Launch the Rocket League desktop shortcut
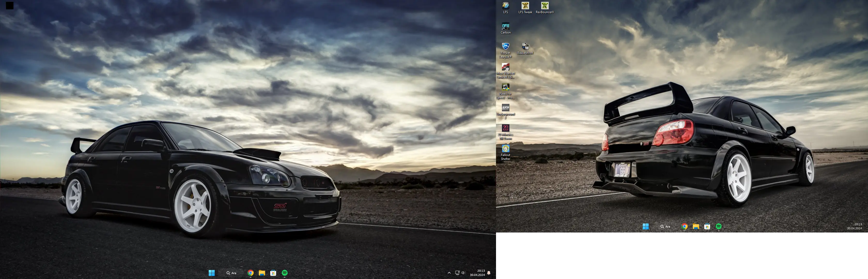The height and width of the screenshot is (279, 868). click(x=506, y=51)
